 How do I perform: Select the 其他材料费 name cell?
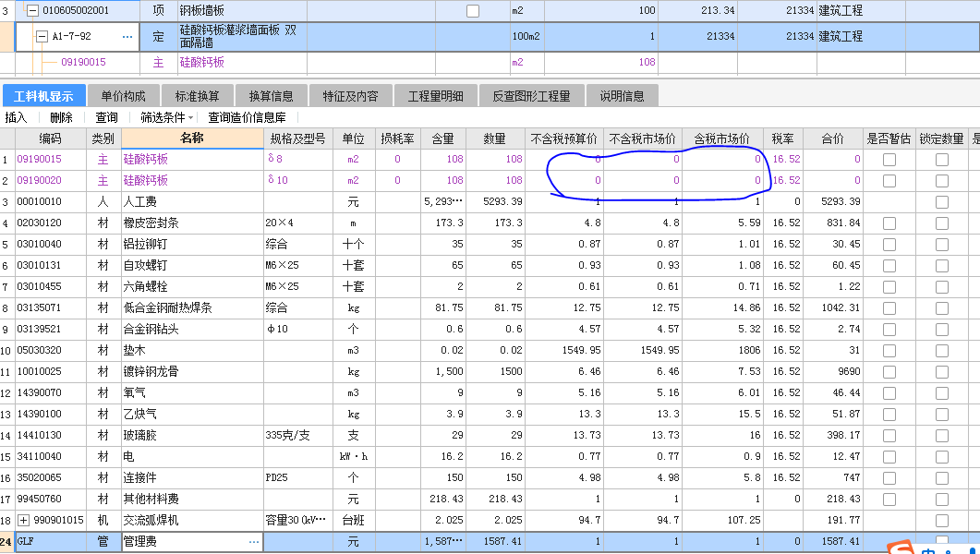(x=192, y=499)
